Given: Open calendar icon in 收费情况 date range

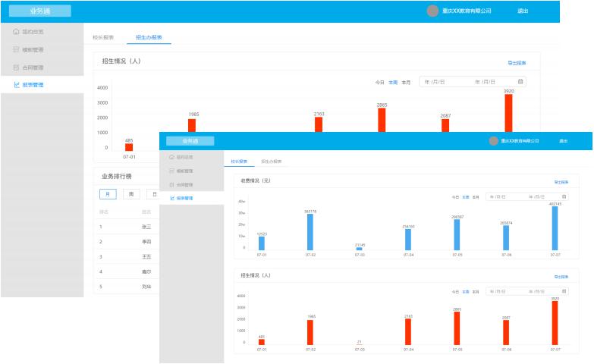Looking at the screenshot, I should click(x=565, y=196).
